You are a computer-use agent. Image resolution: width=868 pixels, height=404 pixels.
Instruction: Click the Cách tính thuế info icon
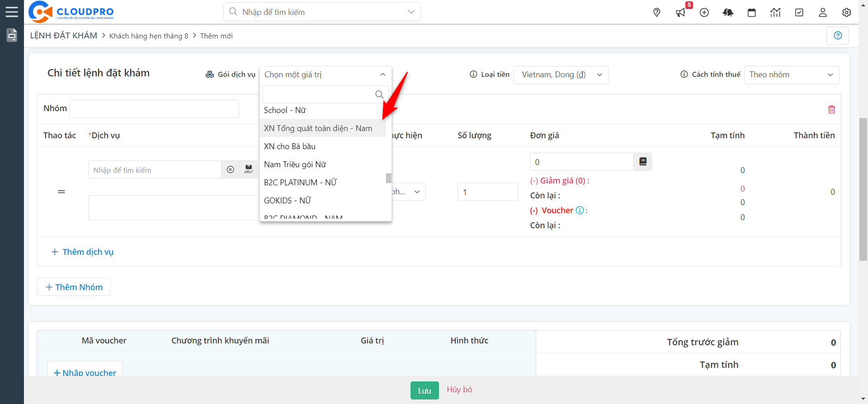684,75
